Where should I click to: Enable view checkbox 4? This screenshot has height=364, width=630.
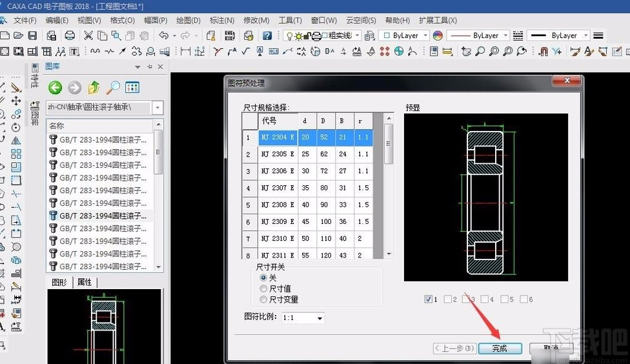click(x=485, y=299)
